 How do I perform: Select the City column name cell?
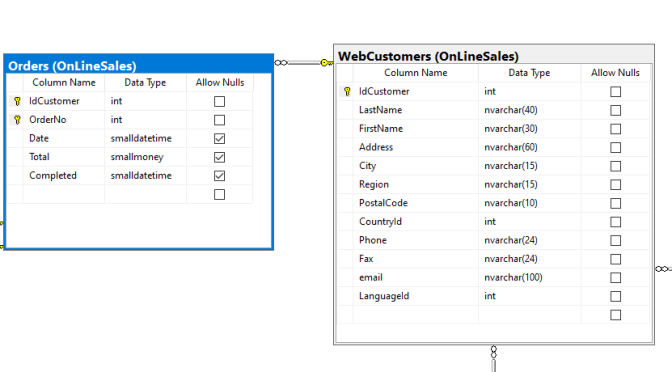(x=416, y=166)
